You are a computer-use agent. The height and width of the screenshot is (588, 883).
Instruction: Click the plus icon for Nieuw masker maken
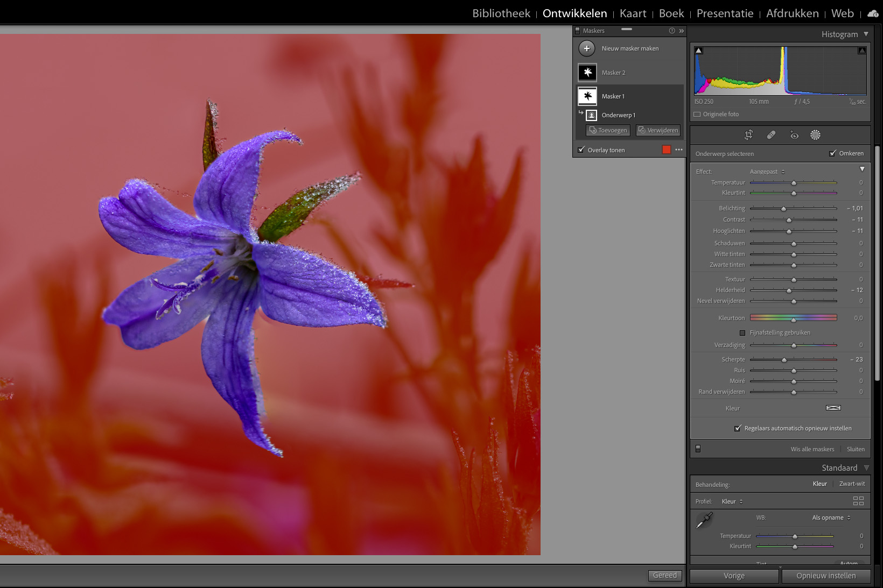point(587,48)
